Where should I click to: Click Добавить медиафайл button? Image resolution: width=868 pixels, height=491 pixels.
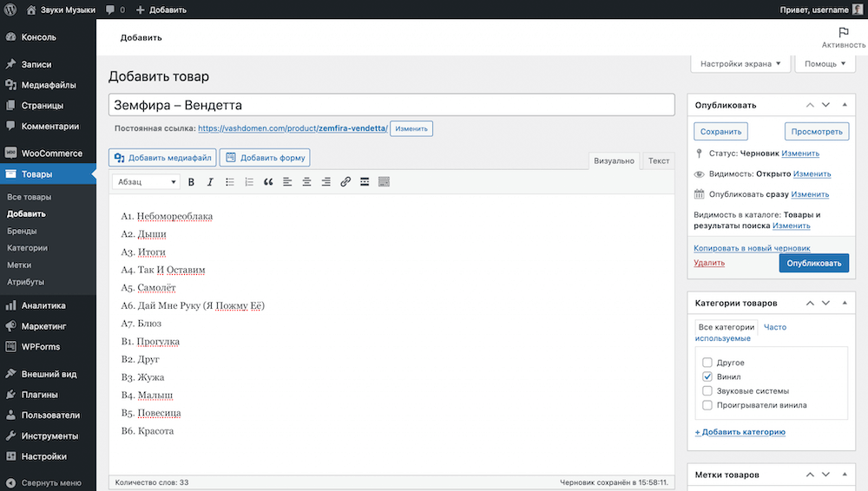pyautogui.click(x=163, y=158)
